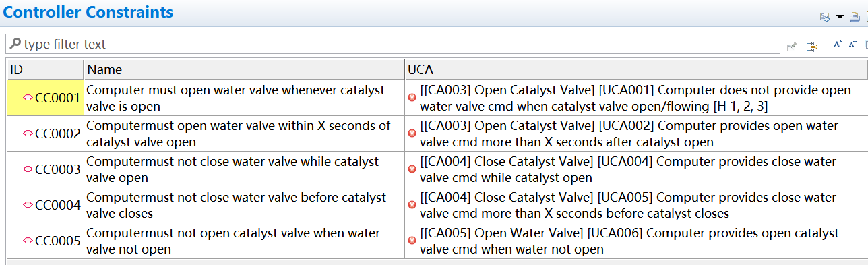Viewport: 868px width, 265px height.
Task: Click the clear filter icon
Action: coord(793,46)
